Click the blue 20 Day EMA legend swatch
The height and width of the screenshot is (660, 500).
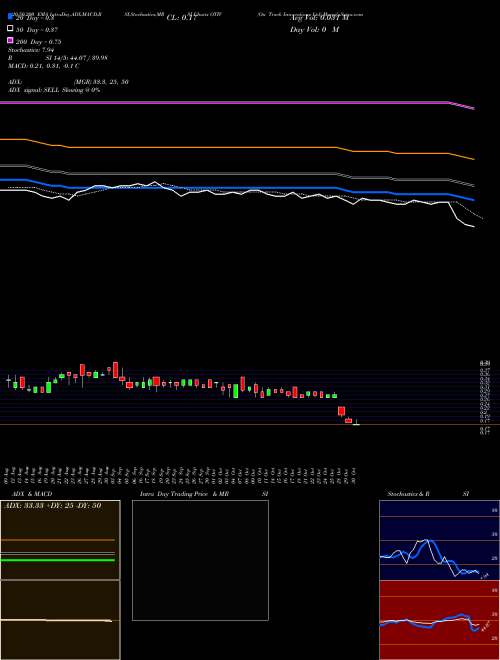click(10, 16)
